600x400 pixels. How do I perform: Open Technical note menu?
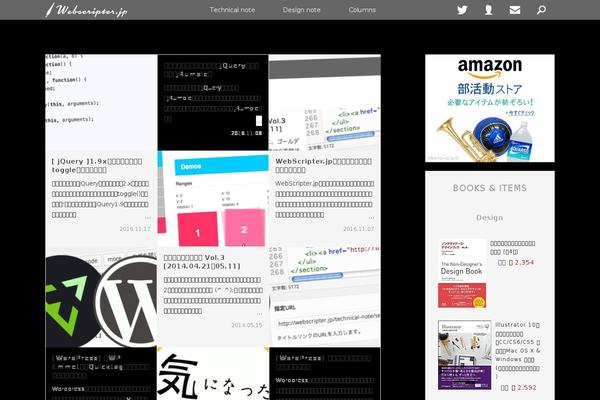point(232,10)
